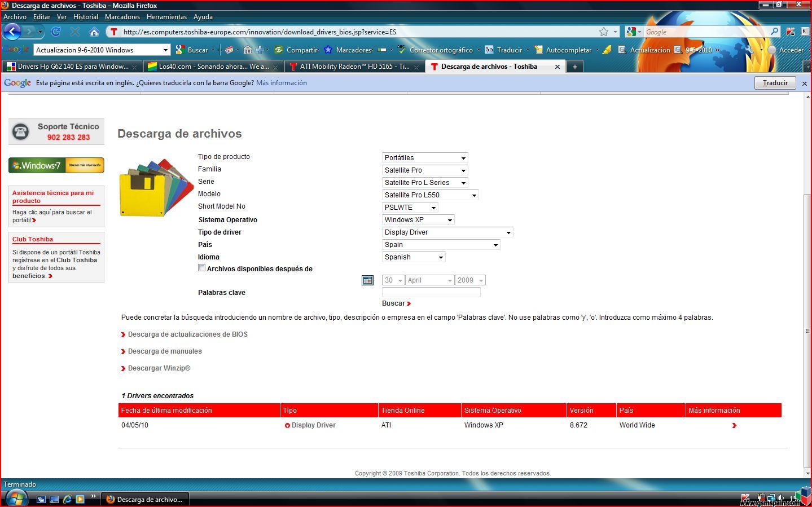Viewport: 812px width, 507px height.
Task: Click the Más información link
Action: pos(282,83)
